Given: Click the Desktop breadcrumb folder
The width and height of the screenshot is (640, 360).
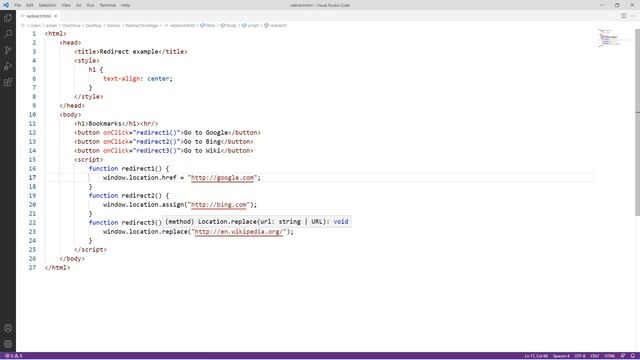Looking at the screenshot, I should (x=93, y=25).
